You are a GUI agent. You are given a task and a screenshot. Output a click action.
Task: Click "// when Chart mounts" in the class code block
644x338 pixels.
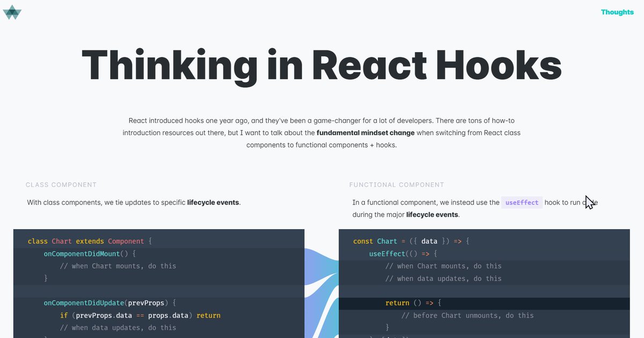(x=118, y=266)
